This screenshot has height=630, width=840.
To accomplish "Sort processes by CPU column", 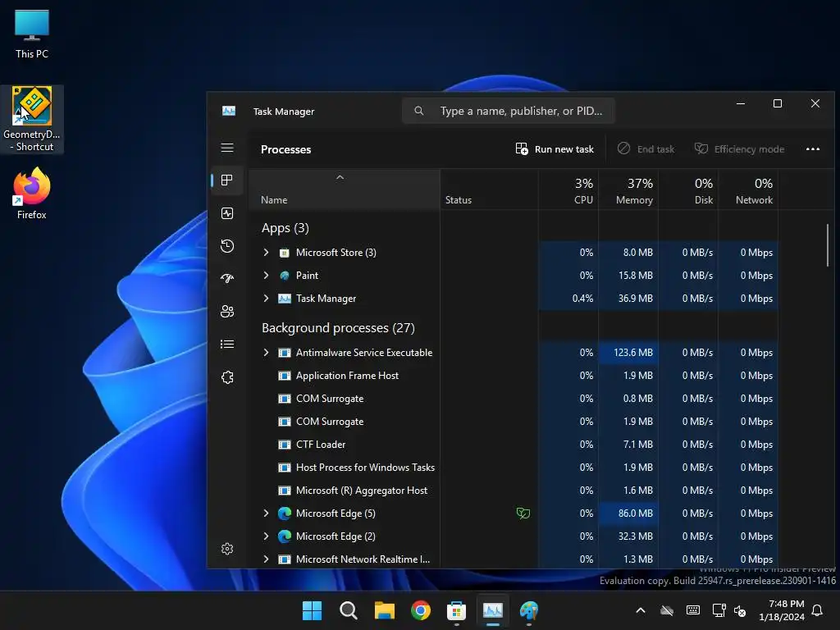I will pos(568,190).
